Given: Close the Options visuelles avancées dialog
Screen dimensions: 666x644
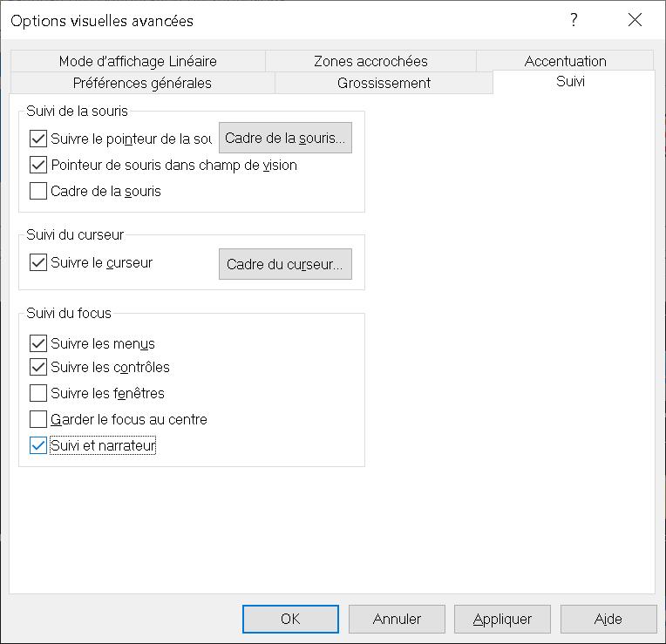Looking at the screenshot, I should [635, 20].
